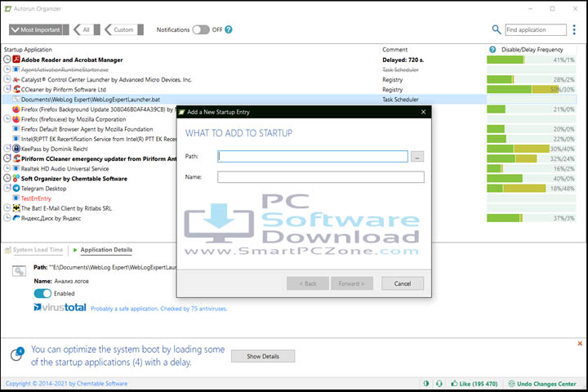Select Realtek HD Audio Universal Service row
Screen dimensions: 588x392
tap(65, 168)
